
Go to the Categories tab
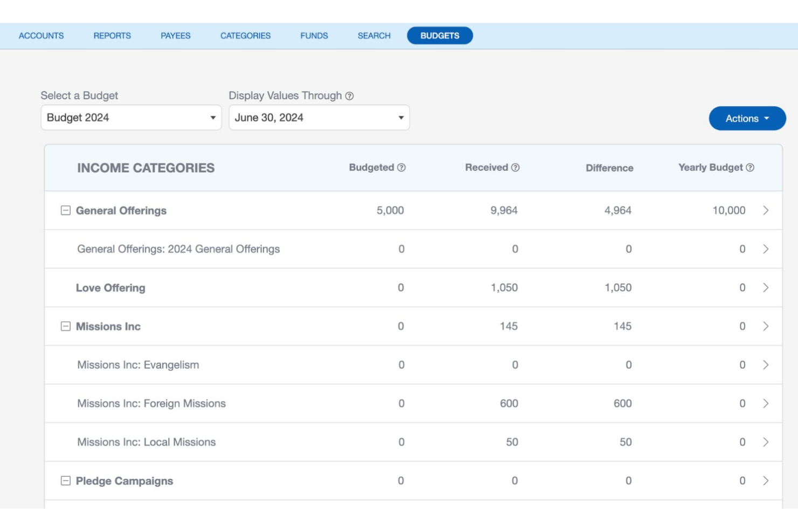click(x=245, y=36)
